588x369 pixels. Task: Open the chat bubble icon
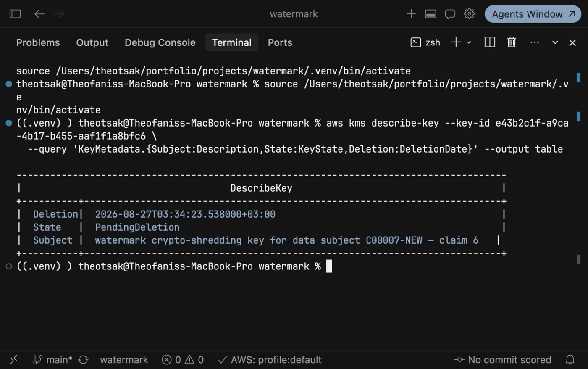450,14
